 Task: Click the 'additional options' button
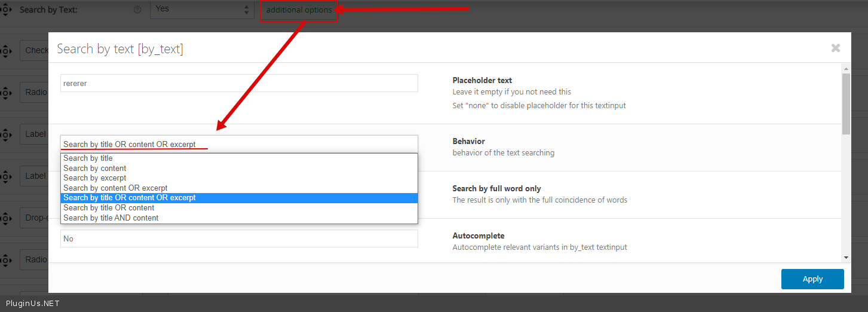(x=299, y=10)
